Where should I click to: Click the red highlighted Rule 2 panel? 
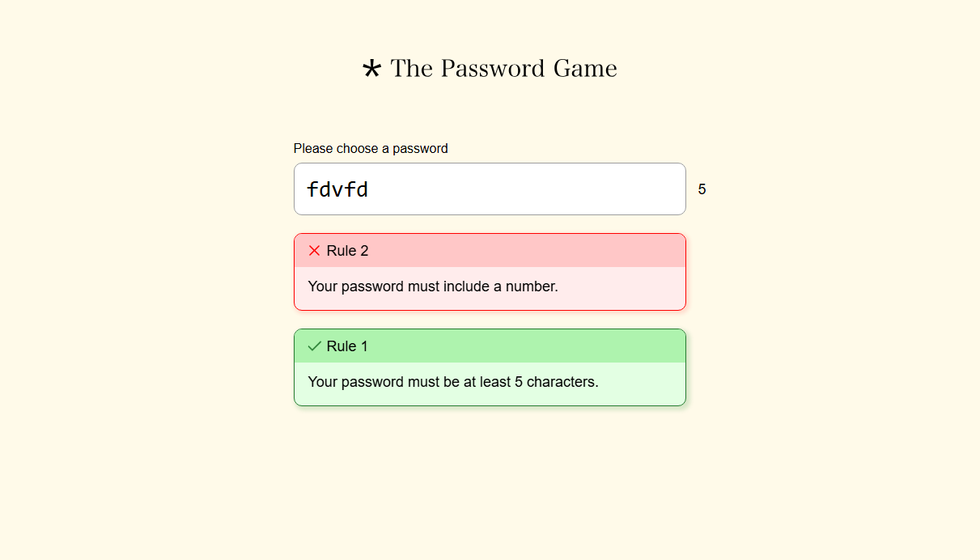(490, 272)
